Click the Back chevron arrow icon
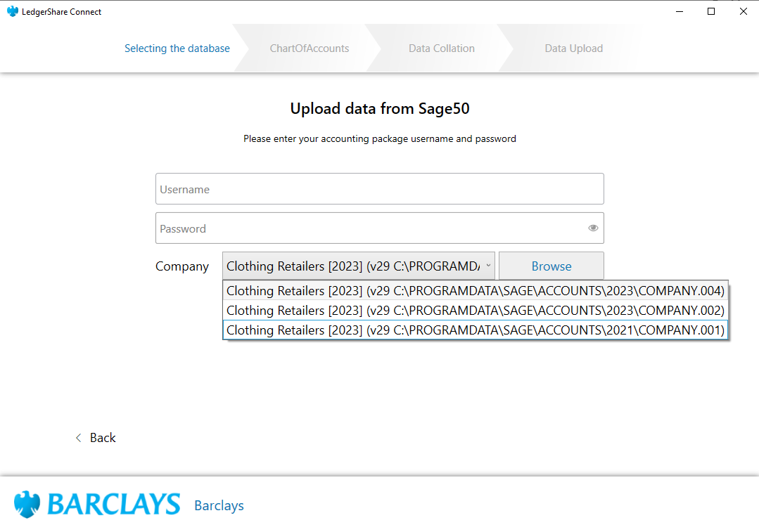759x532 pixels. (79, 438)
